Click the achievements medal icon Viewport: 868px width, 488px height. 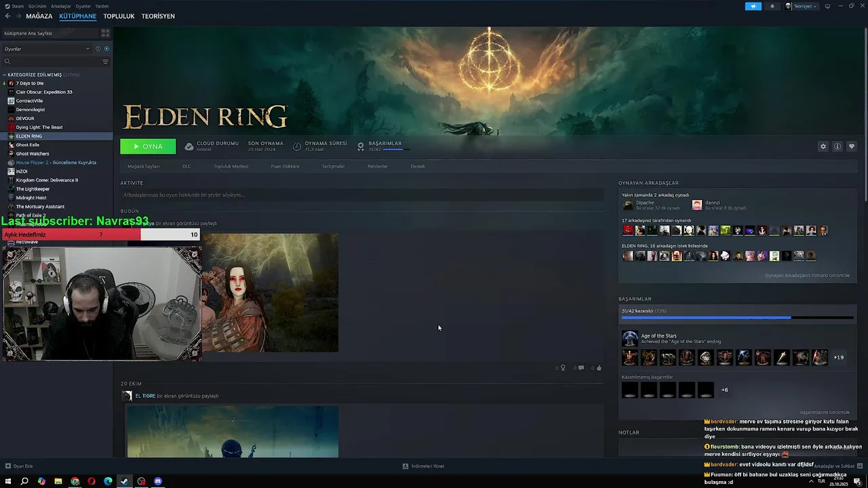pos(361,146)
